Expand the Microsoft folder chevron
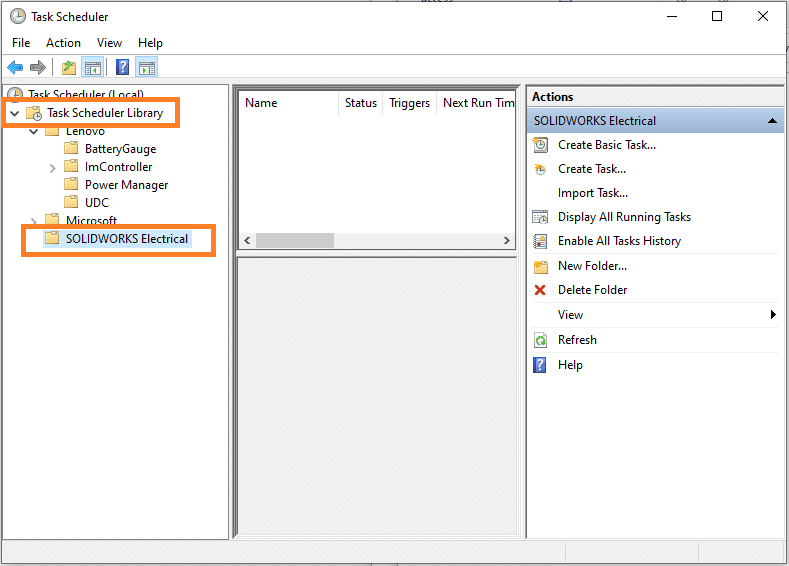Screen dimensions: 789x566 [34, 221]
